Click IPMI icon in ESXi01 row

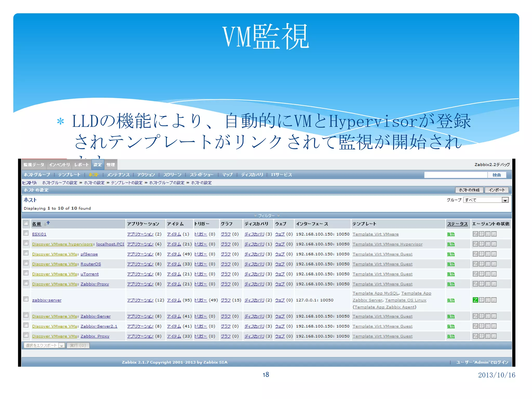pos(494,234)
